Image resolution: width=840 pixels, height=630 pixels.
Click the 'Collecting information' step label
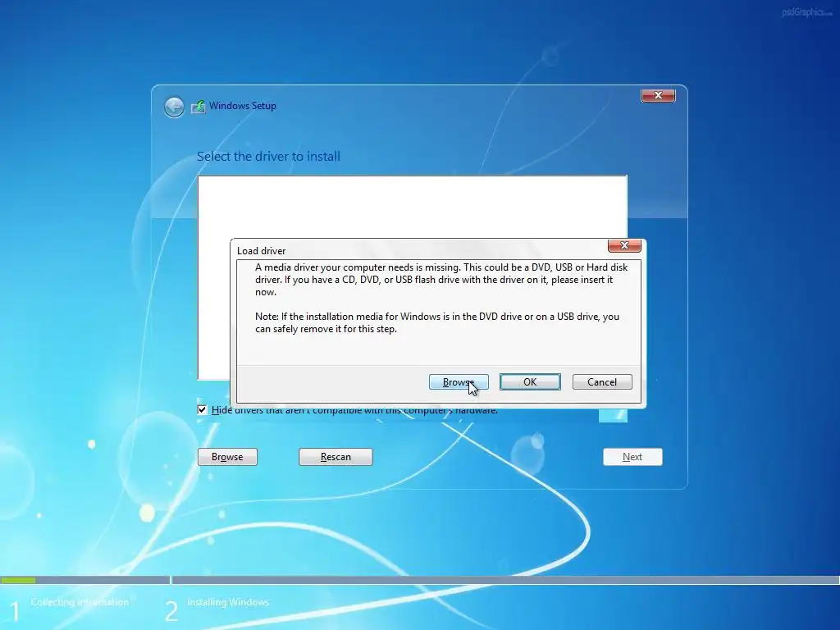(80, 602)
